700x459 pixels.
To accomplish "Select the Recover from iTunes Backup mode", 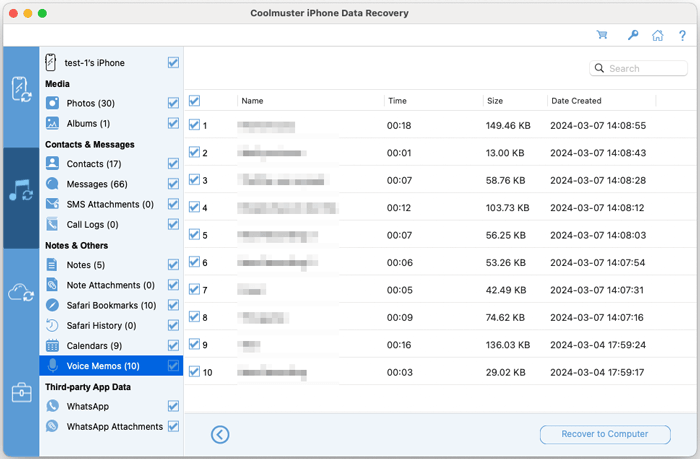I will tap(21, 191).
